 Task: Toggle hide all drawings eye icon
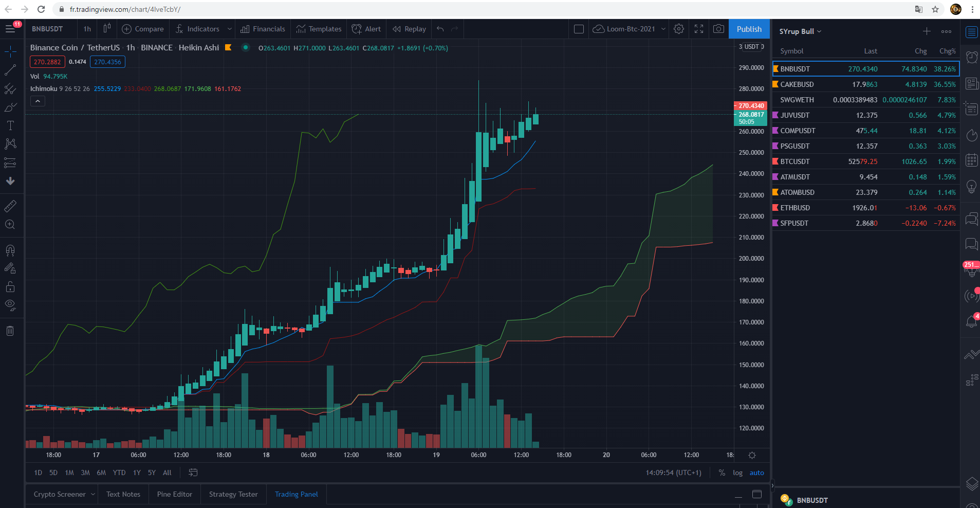tap(10, 305)
